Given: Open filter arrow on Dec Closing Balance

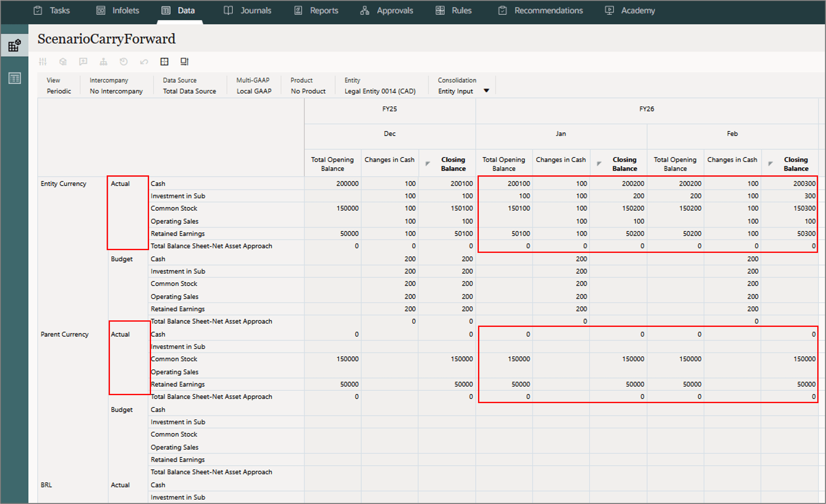Looking at the screenshot, I should coord(427,163).
